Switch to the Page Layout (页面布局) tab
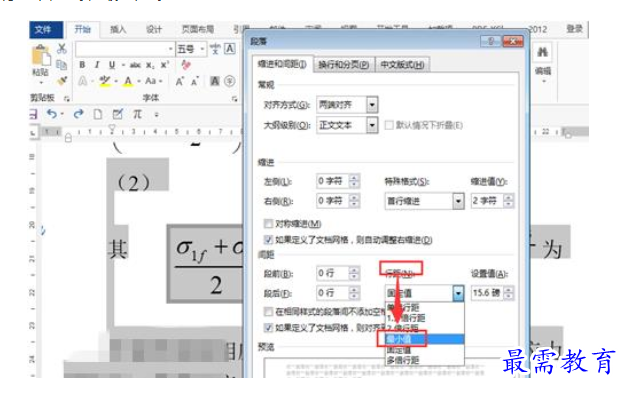This screenshot has width=624, height=393. click(198, 29)
